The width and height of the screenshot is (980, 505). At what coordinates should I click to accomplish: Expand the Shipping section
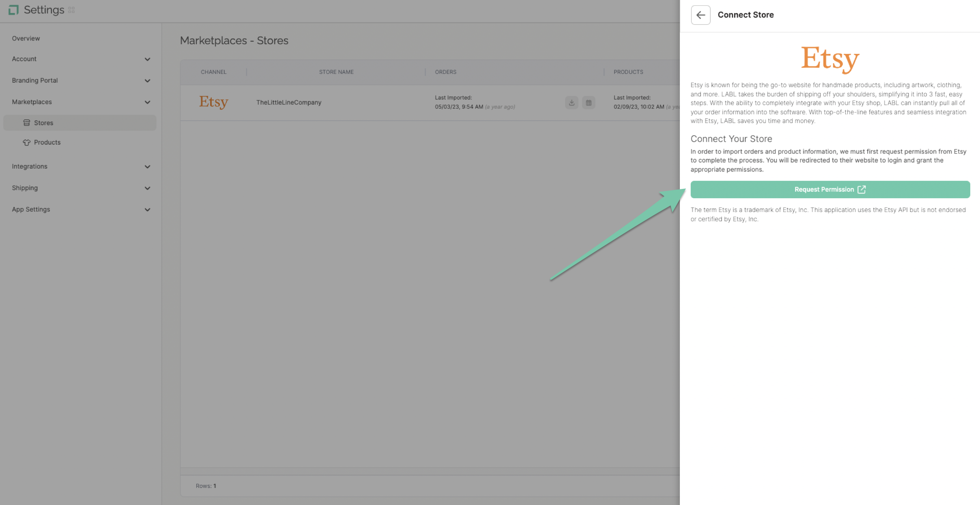(81, 188)
